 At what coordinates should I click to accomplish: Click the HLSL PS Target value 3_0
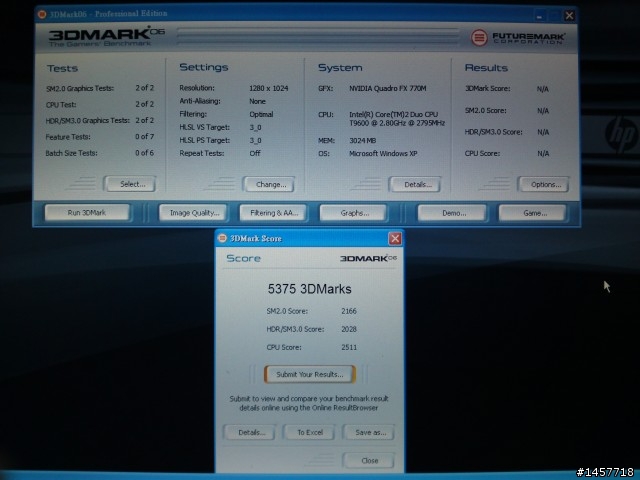tap(255, 140)
